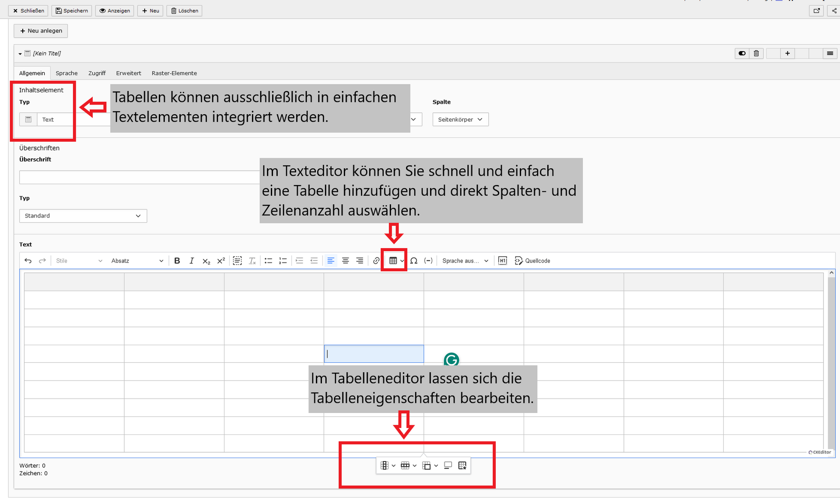Align text to the left
The width and height of the screenshot is (840, 504).
[331, 261]
